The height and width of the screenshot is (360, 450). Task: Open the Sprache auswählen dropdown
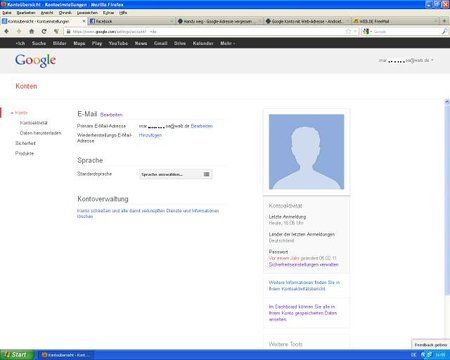tap(176, 174)
